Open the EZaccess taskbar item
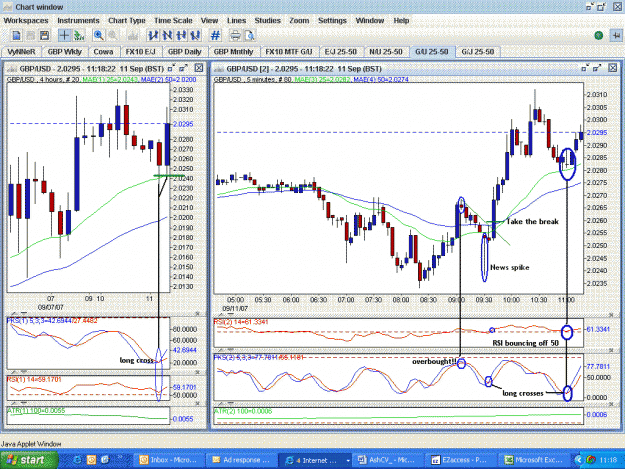This screenshot has height=469, width=625. tap(459, 460)
